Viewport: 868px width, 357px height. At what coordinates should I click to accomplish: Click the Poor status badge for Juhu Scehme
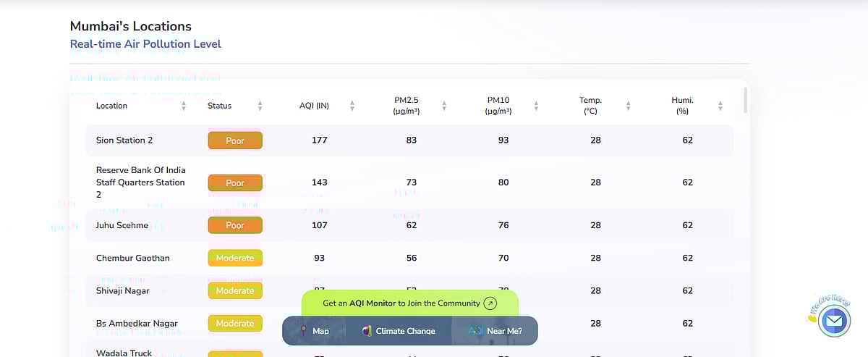235,225
